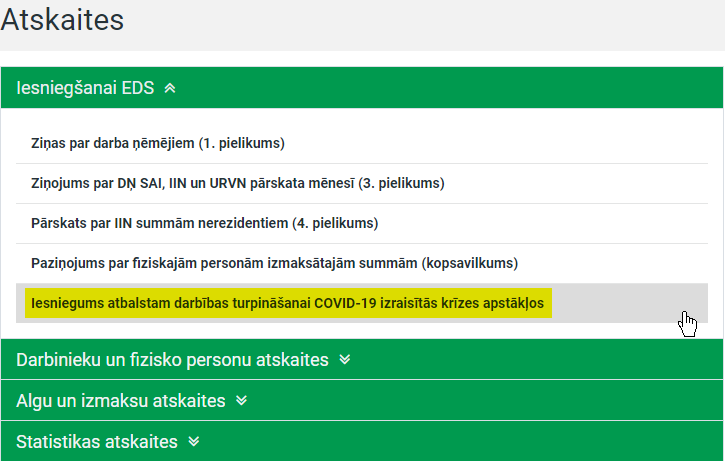Open Iesniegums atbalstam COVID-19 krīzes apstākļos

(x=362, y=303)
